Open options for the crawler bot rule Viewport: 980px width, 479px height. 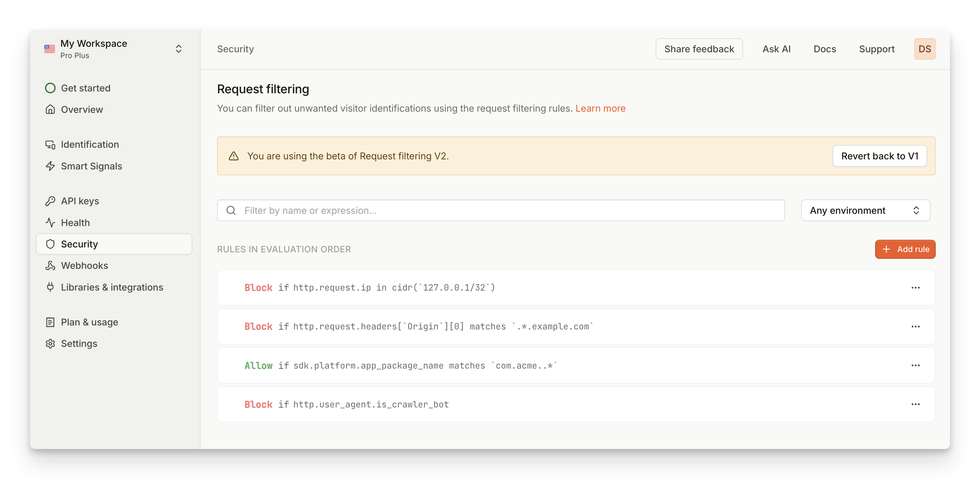(x=915, y=404)
